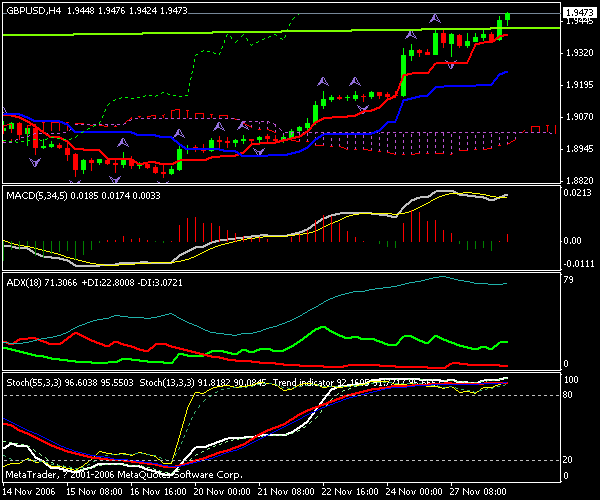The image size is (600, 500).
Task: Click the 20 level on Stochastic scale
Action: pos(567,460)
